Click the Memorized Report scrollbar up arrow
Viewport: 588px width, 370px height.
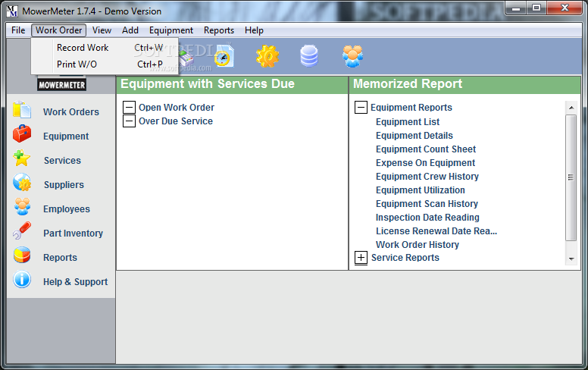(x=571, y=108)
